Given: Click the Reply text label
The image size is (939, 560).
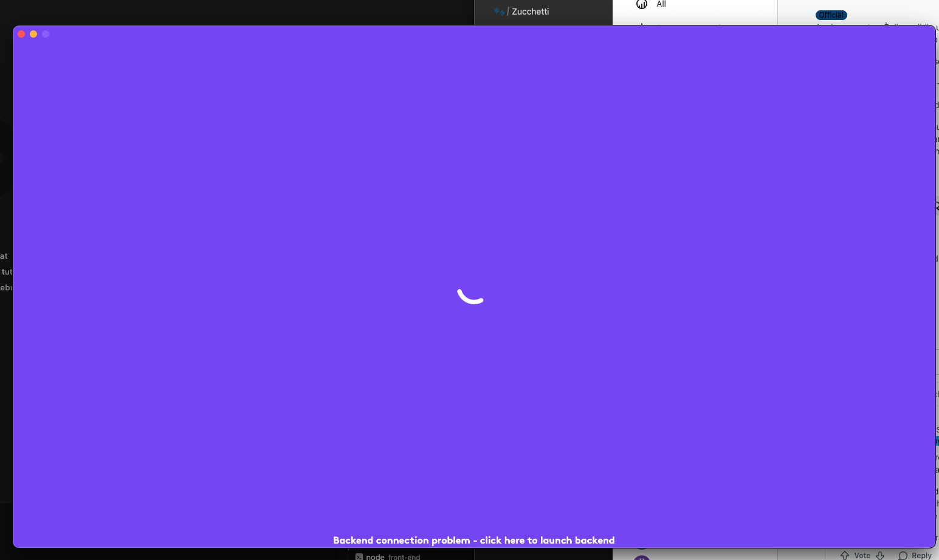Looking at the screenshot, I should 921,556.
